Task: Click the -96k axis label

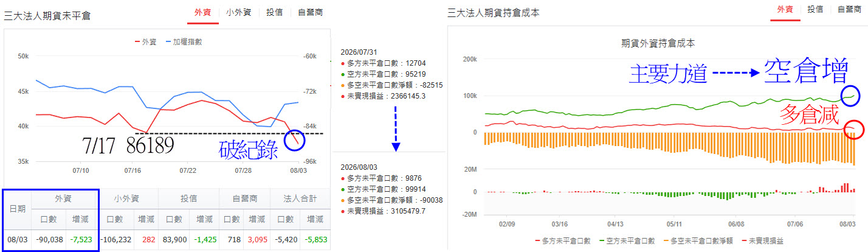Action: click(309, 161)
